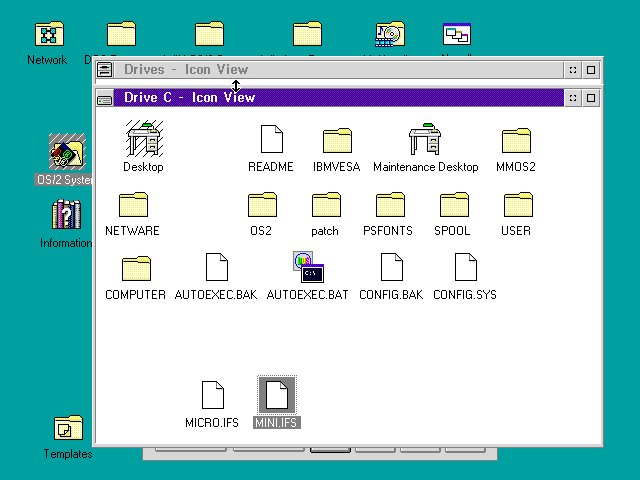The image size is (640, 480).
Task: Click the CONFIG.BAK file icon
Action: click(392, 267)
